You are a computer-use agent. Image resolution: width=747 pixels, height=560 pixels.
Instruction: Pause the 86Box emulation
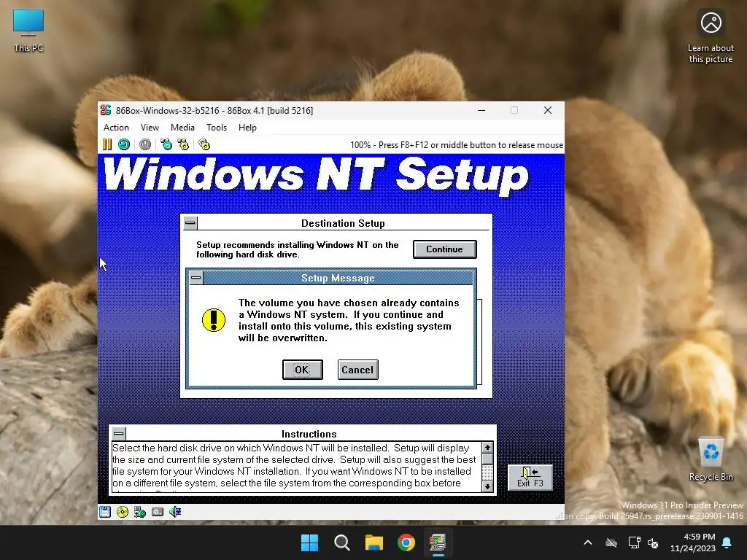[107, 144]
